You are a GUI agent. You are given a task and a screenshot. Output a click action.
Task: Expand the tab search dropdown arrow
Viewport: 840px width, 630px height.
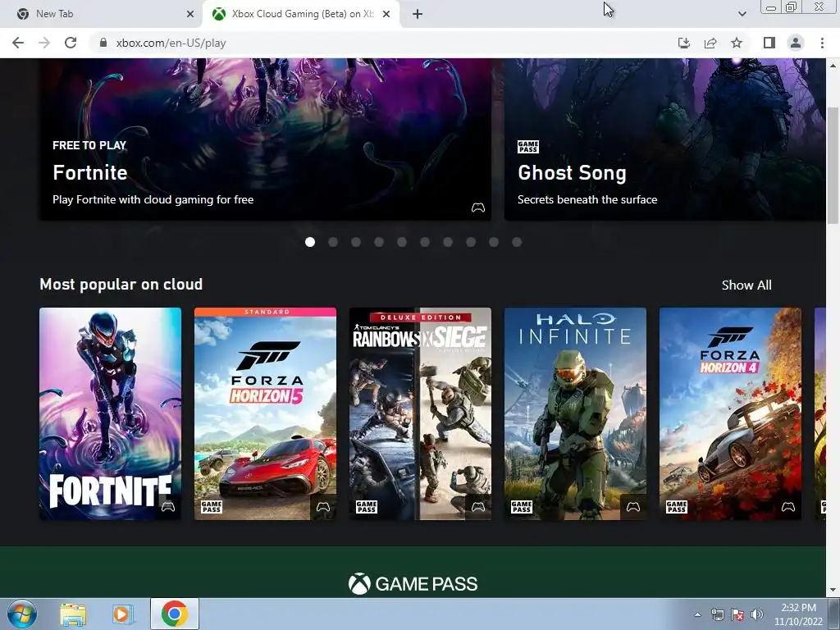click(742, 14)
